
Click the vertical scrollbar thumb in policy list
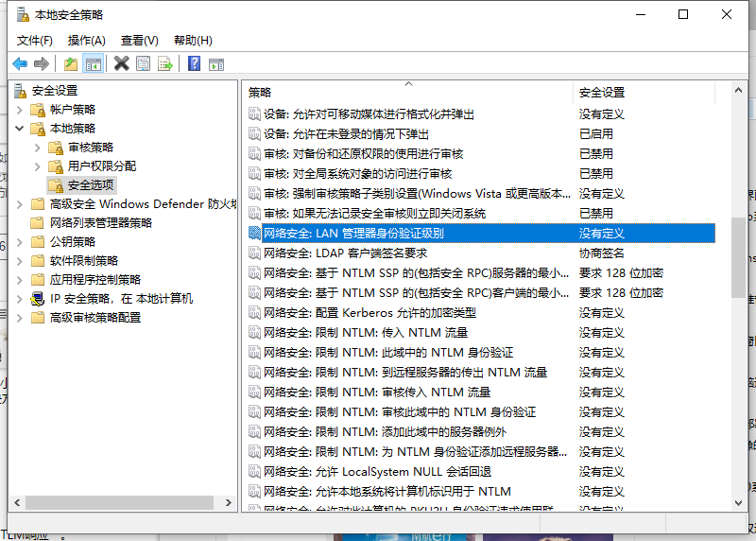click(738, 257)
